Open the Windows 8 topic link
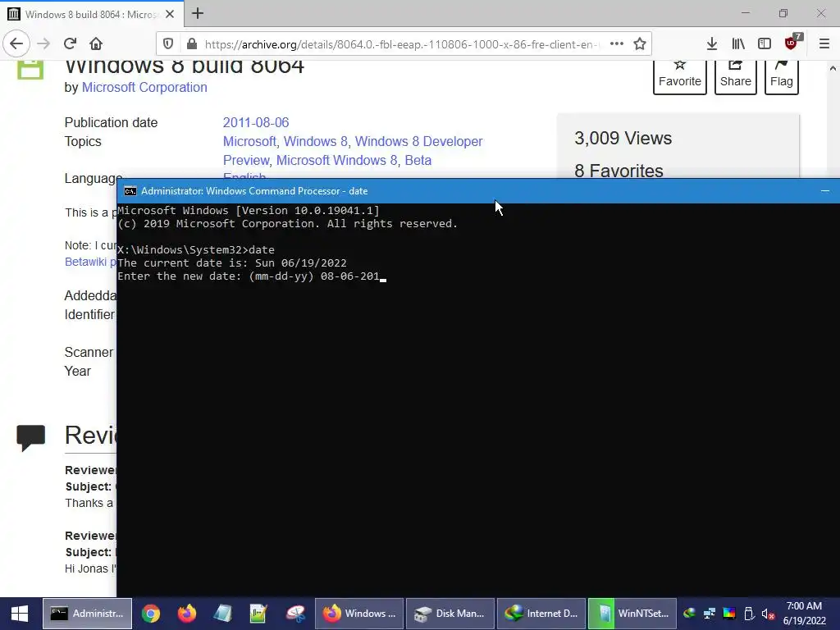840x630 pixels. click(x=316, y=141)
